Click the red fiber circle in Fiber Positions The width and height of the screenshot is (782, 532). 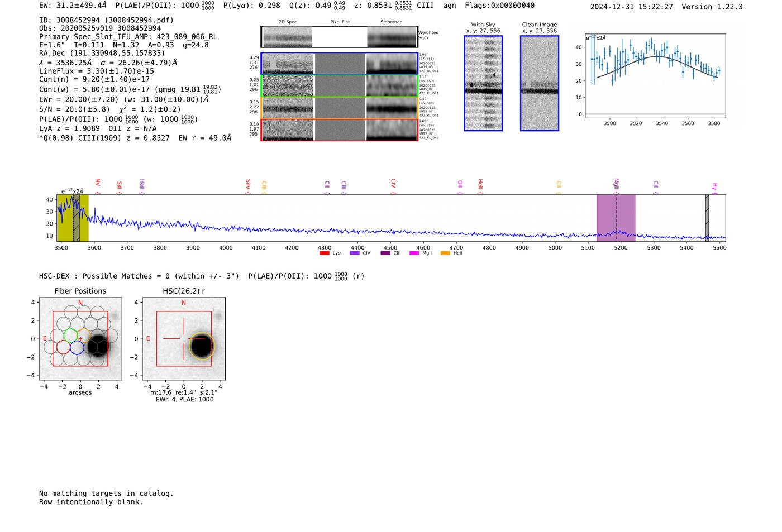tap(63, 347)
